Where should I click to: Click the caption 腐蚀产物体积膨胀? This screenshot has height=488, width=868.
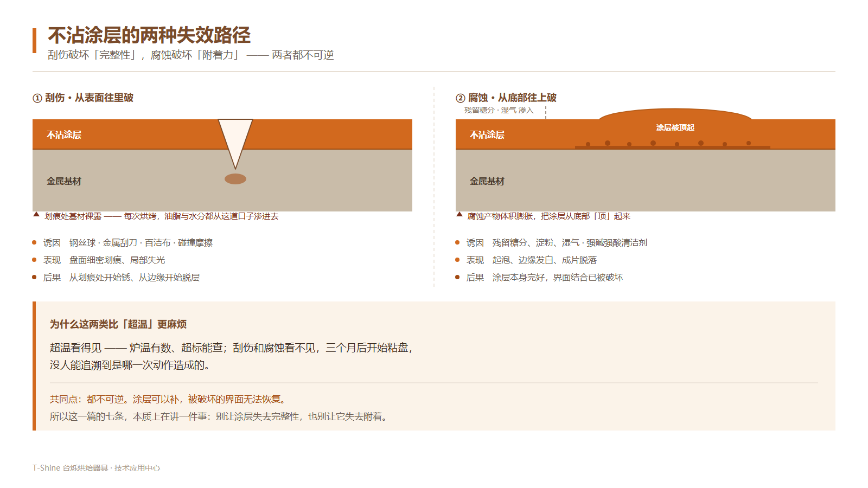(549, 216)
